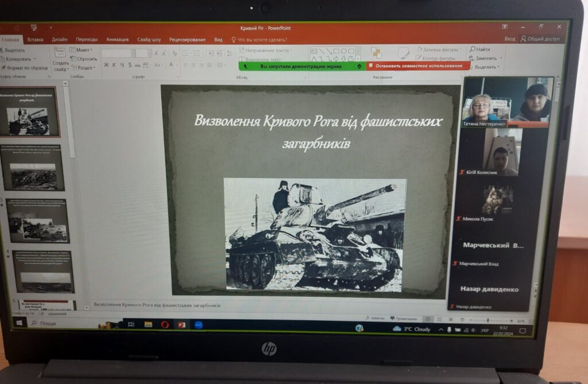Select the second slide thumbnail
This screenshot has width=588, height=384.
(32, 167)
